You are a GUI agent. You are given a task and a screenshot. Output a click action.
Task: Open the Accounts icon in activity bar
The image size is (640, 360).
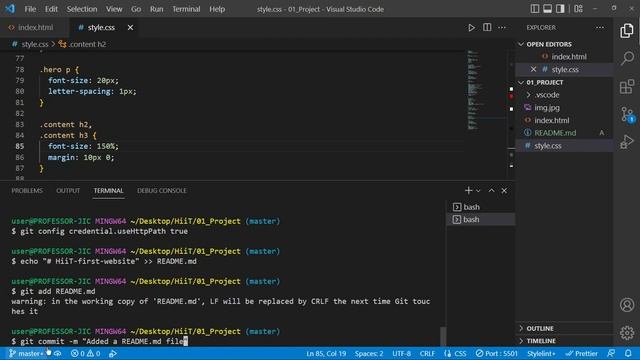point(627,305)
